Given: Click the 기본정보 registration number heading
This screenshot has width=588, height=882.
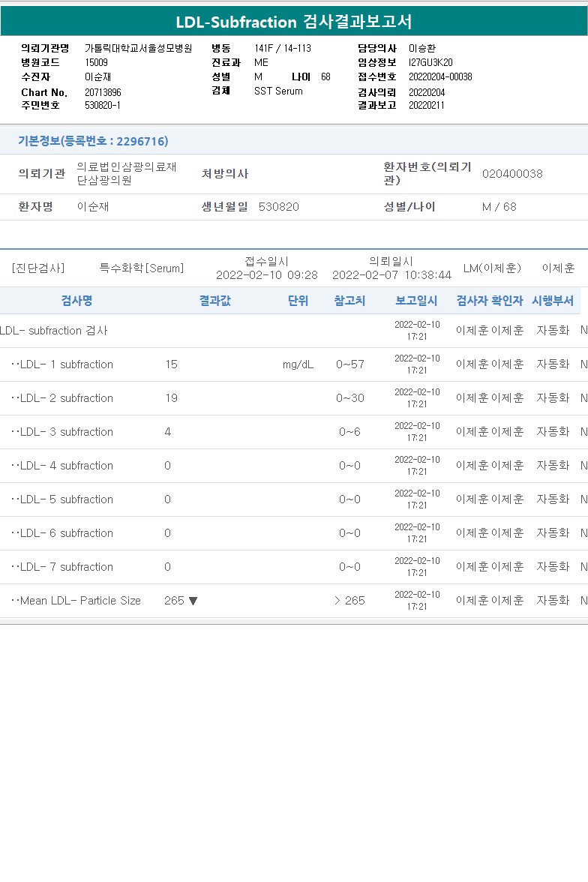Looking at the screenshot, I should 93,141.
